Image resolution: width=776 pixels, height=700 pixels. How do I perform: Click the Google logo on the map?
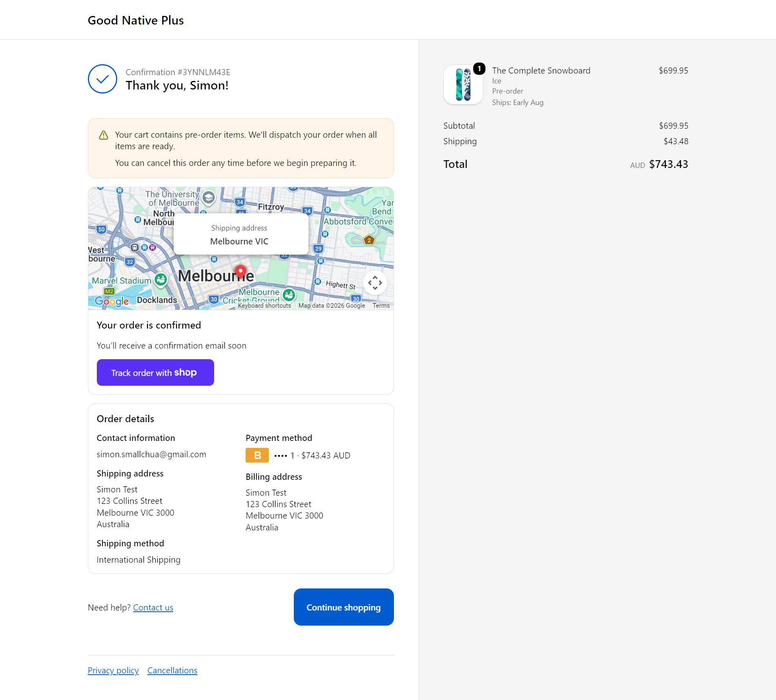coord(112,301)
